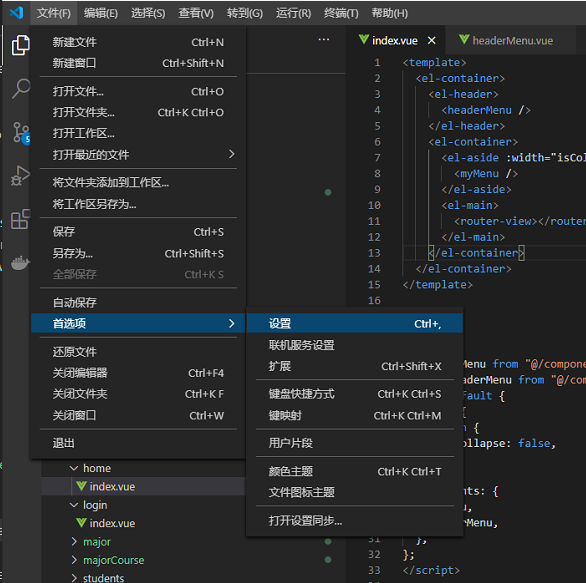Image resolution: width=586 pixels, height=583 pixels.
Task: Choose 打开文件夹... menu entry
Action: click(138, 112)
